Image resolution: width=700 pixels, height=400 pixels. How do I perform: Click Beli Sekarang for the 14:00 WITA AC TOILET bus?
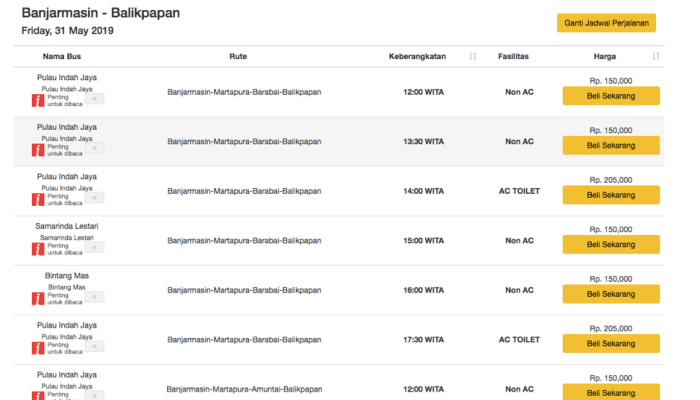tap(611, 195)
